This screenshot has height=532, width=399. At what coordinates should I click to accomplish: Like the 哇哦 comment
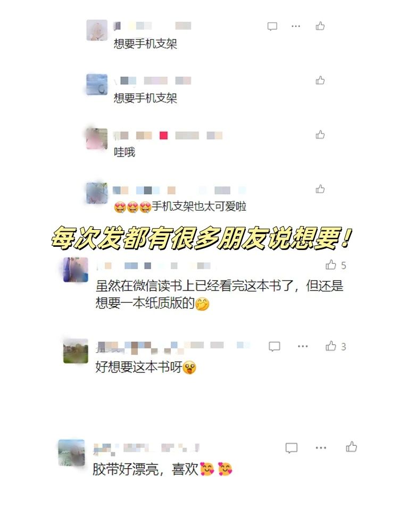point(320,135)
